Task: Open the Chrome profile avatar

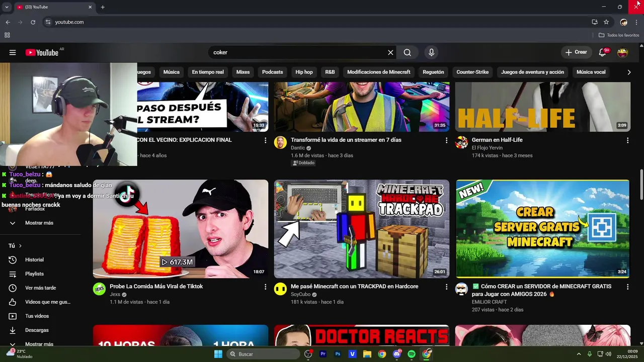Action: [x=624, y=22]
